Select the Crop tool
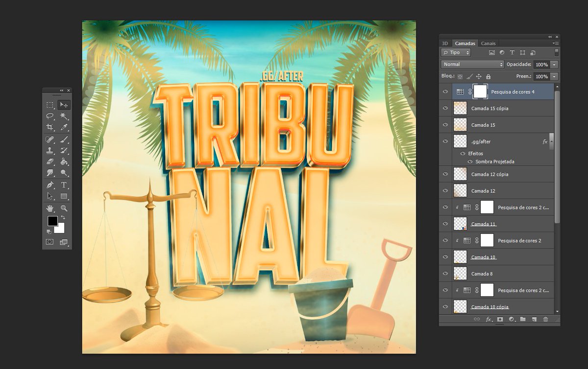The width and height of the screenshot is (588, 369). tap(50, 127)
